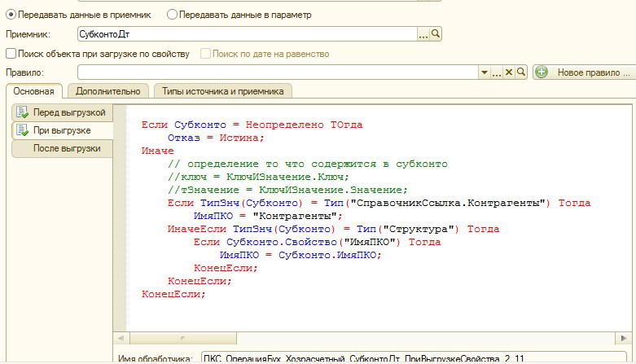Viewport: 636px width, 364px height.
Task: Click the Приемник input field with СубконтоДт
Action: click(247, 34)
